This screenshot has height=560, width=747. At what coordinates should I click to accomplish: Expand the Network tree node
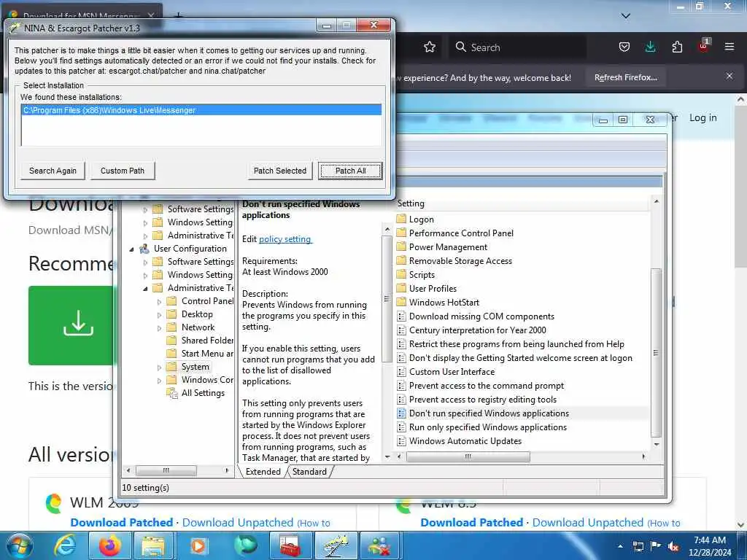point(159,328)
